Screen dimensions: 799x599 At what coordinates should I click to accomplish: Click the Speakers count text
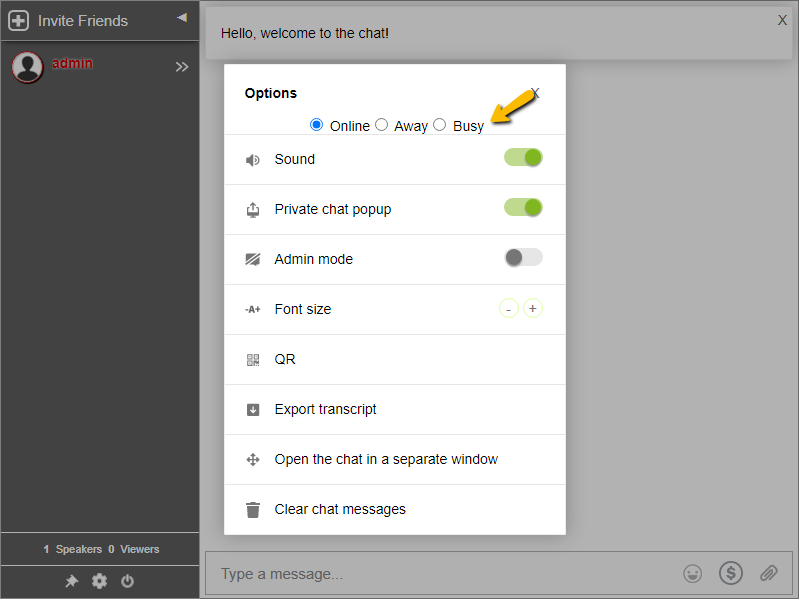coord(73,549)
